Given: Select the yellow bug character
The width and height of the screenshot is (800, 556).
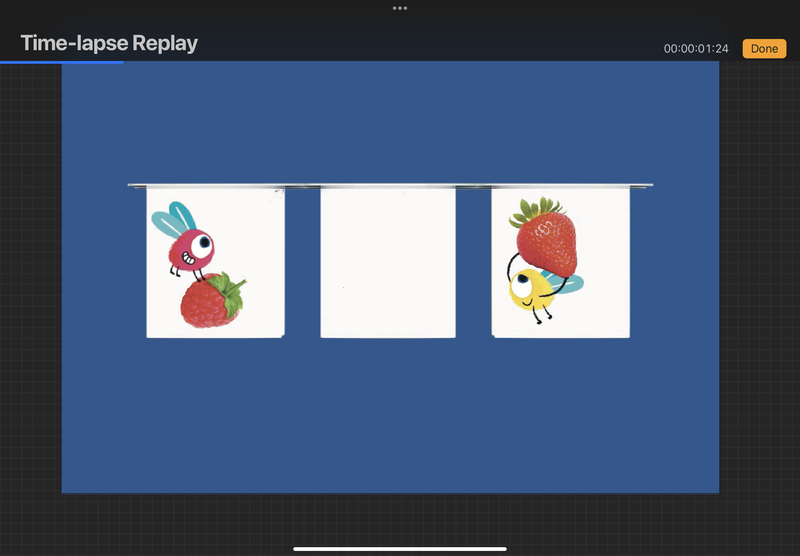Looking at the screenshot, I should coord(530,290).
